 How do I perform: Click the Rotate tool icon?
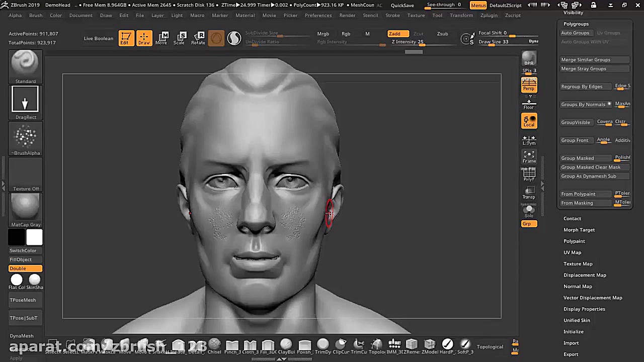(198, 38)
